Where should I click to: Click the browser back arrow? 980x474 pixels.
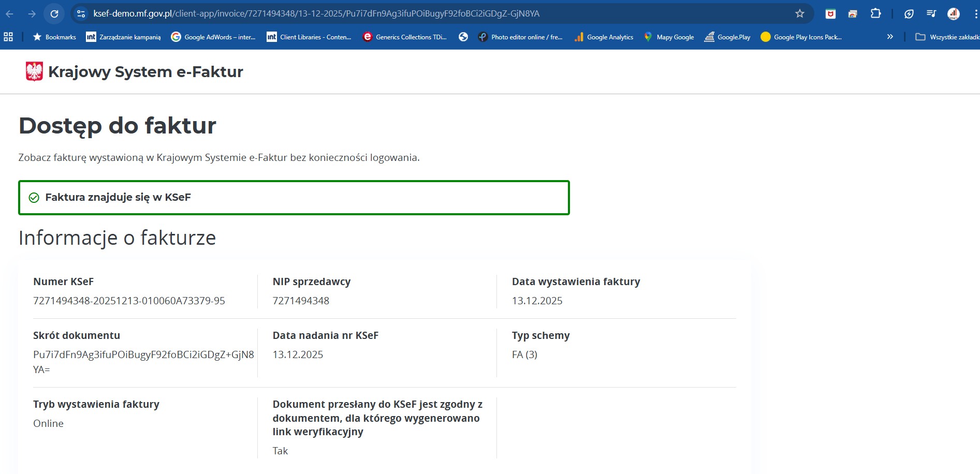[10, 14]
